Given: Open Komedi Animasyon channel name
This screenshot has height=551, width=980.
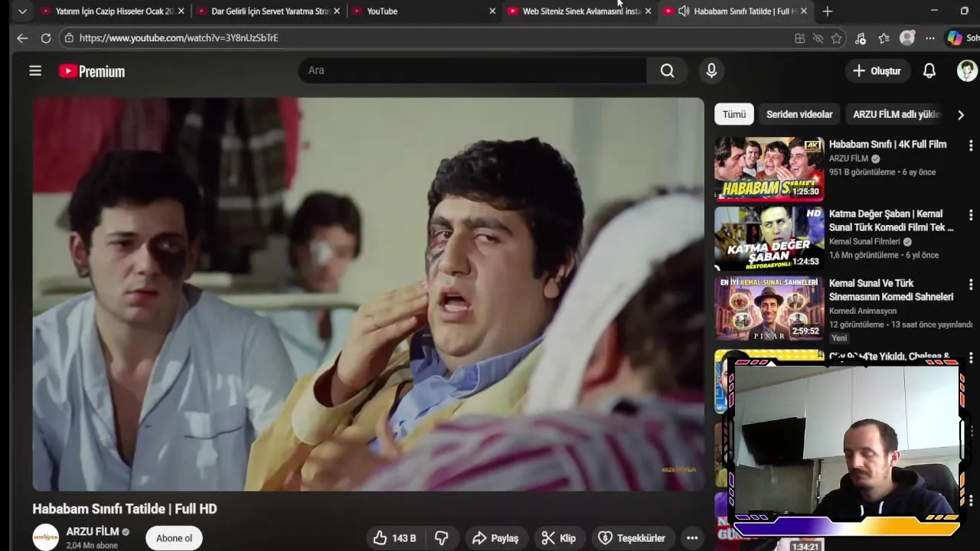Looking at the screenshot, I should (862, 311).
